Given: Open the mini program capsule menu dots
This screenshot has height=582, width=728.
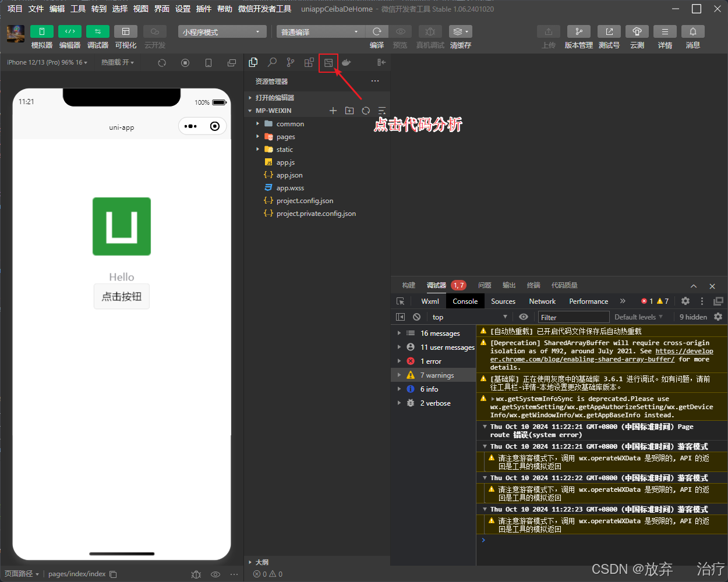Looking at the screenshot, I should pyautogui.click(x=190, y=126).
